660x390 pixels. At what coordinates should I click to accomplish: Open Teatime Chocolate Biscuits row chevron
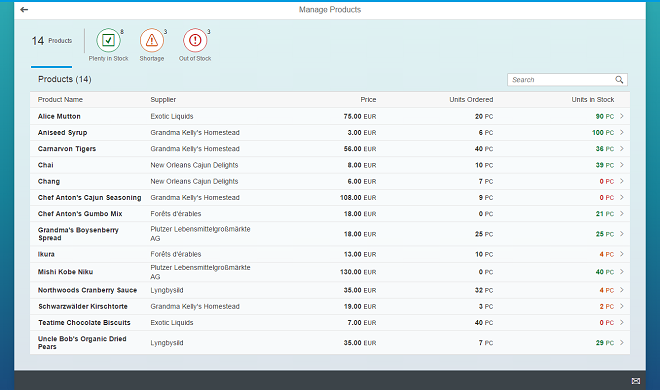click(621, 323)
